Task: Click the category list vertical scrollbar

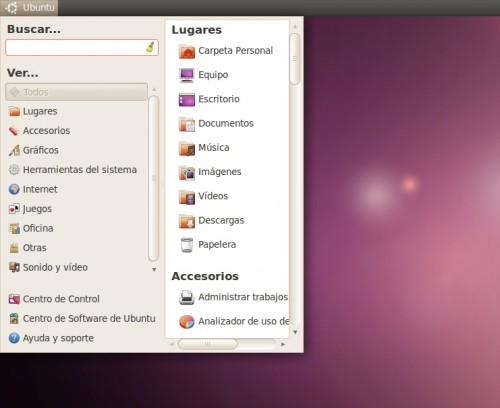Action: [154, 178]
